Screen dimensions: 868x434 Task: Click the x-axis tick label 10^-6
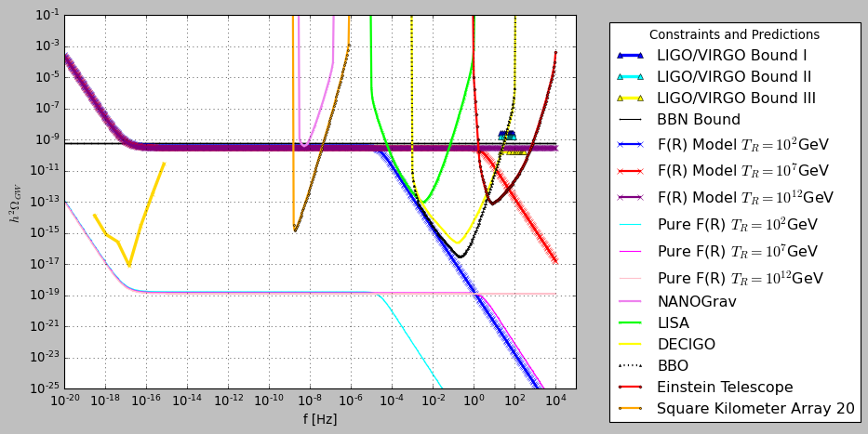(x=351, y=400)
